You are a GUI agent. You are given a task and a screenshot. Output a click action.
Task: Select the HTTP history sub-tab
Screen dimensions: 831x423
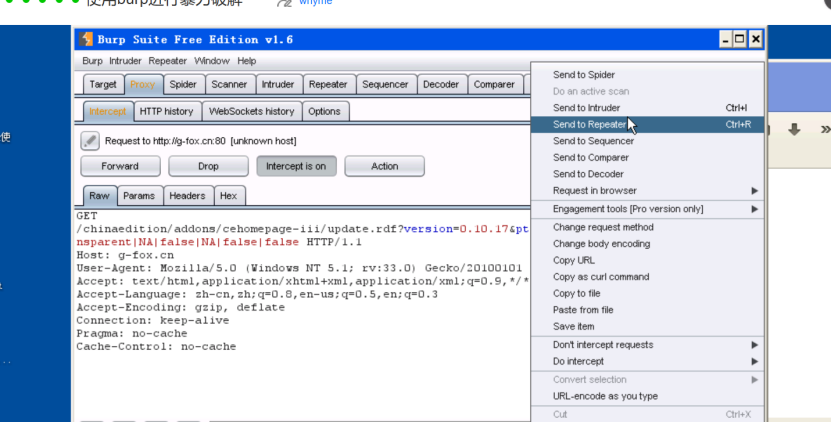click(166, 111)
